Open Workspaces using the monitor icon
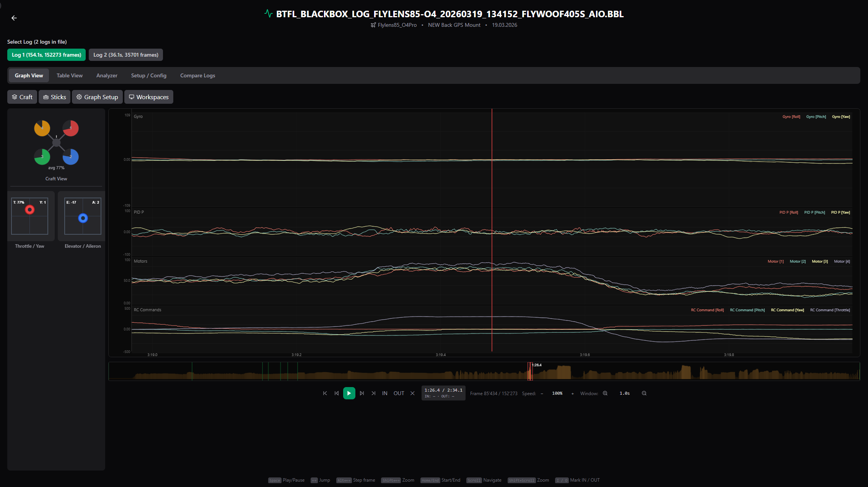This screenshot has width=868, height=487. click(149, 97)
